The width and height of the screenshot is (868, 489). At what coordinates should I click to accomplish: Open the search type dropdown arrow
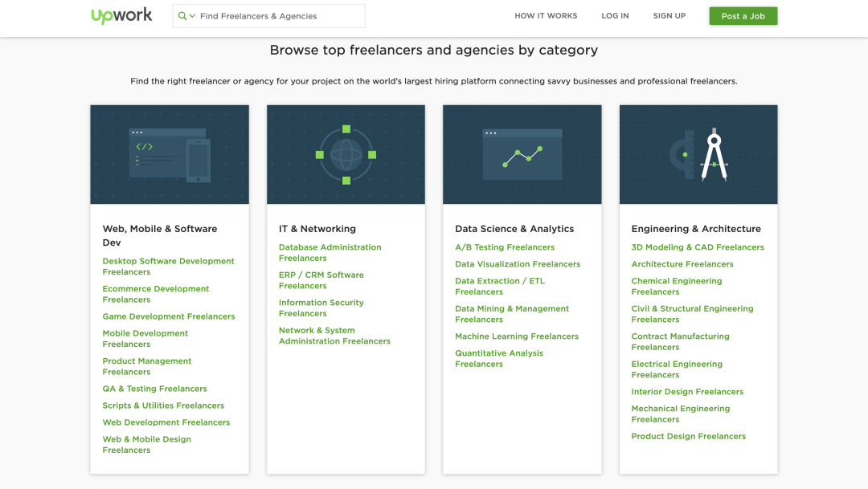pos(192,16)
